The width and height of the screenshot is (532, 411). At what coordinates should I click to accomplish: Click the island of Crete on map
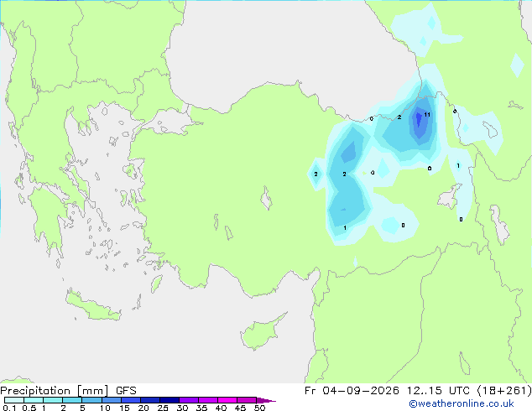[x=92, y=307]
